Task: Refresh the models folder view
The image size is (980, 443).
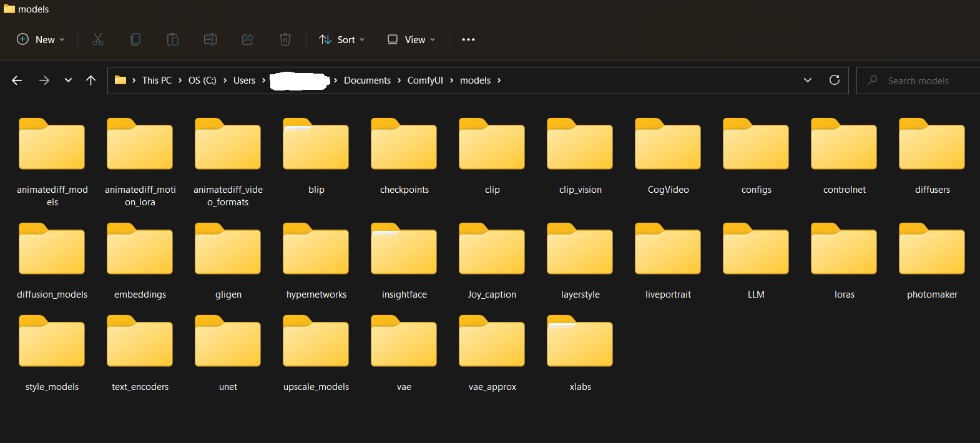Action: 835,80
